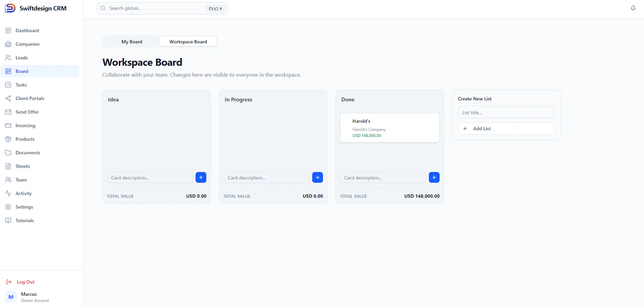Click the Add List button

click(x=506, y=129)
